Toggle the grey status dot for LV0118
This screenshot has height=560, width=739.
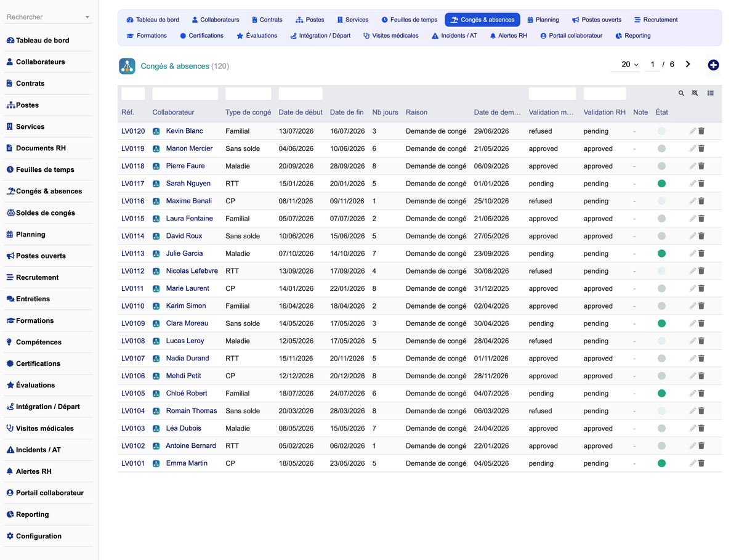point(661,166)
